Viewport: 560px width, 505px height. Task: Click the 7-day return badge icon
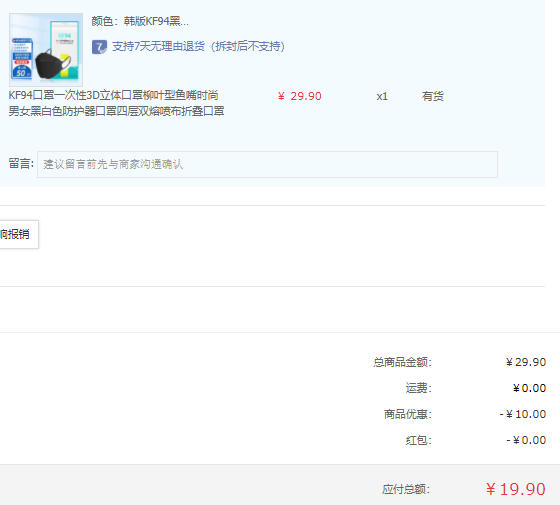99,47
